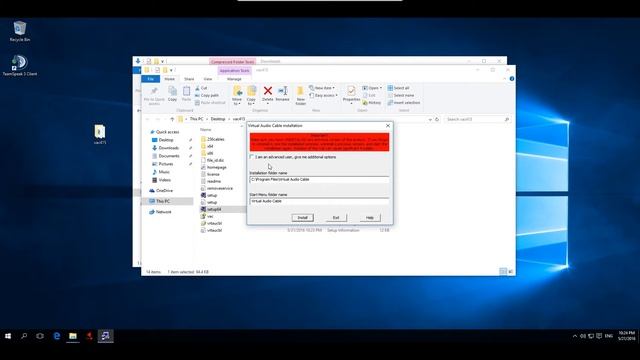Open the Windows Start button
The height and width of the screenshot is (360, 640).
8,336
